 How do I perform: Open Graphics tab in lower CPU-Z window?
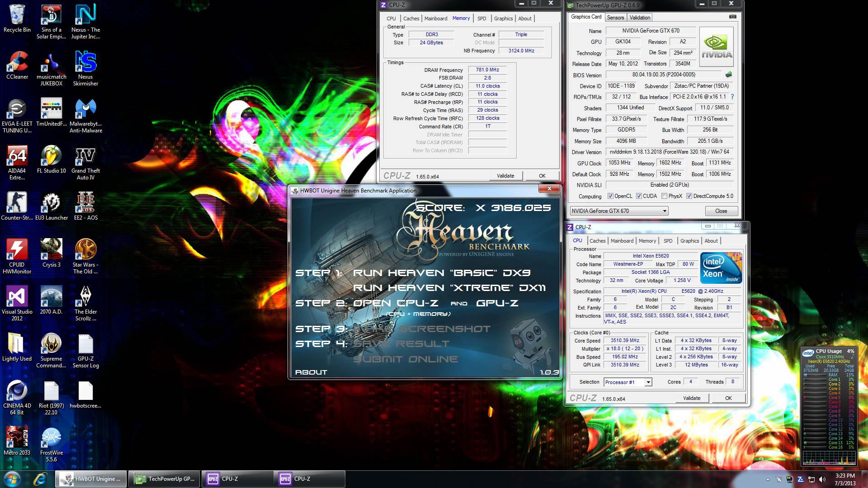689,241
